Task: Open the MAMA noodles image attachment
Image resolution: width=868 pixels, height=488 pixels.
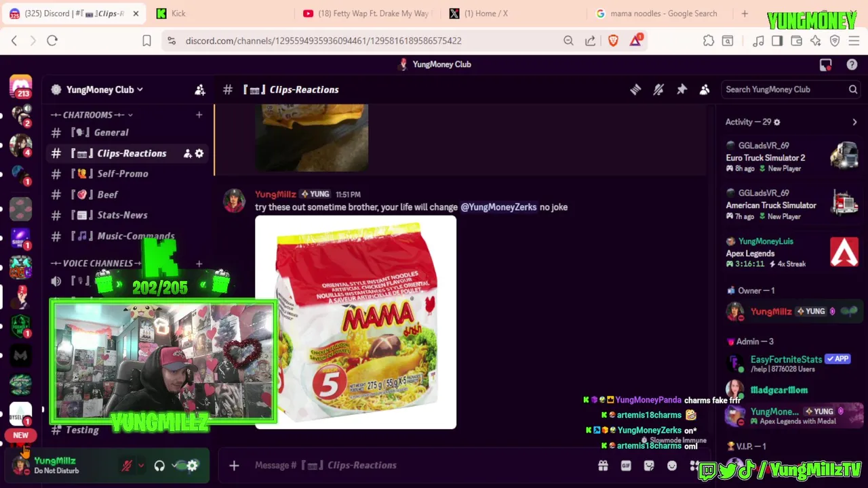Action: [355, 323]
